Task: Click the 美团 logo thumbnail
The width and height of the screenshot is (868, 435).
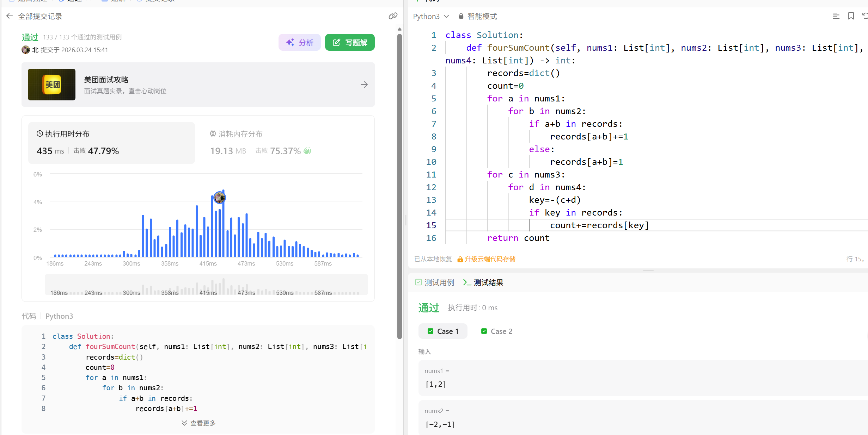Action: (x=51, y=85)
